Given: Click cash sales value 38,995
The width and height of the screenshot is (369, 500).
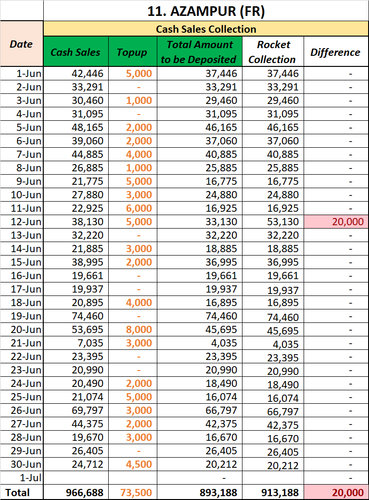Looking at the screenshot, I should click(x=76, y=262).
